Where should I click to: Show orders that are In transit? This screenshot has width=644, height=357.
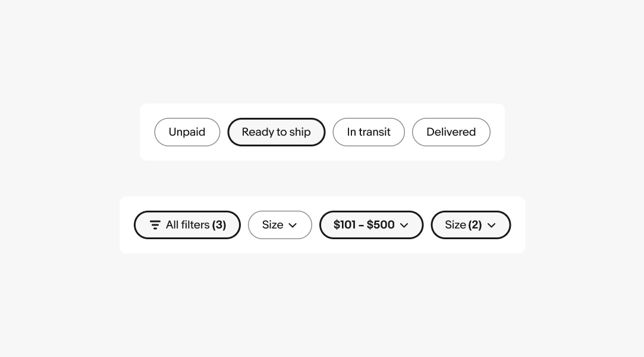click(369, 132)
